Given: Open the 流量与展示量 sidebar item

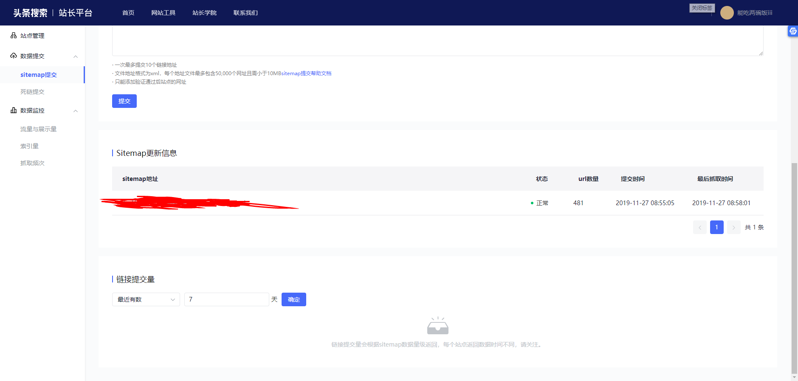Looking at the screenshot, I should point(38,129).
